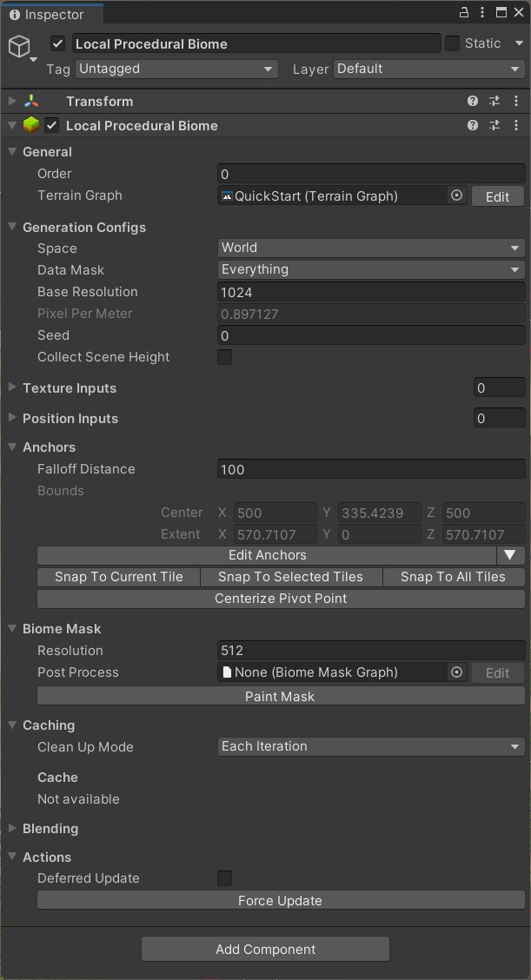Screen dimensions: 531x980
Task: Enable Deferred Update checkbox
Action: (224, 878)
